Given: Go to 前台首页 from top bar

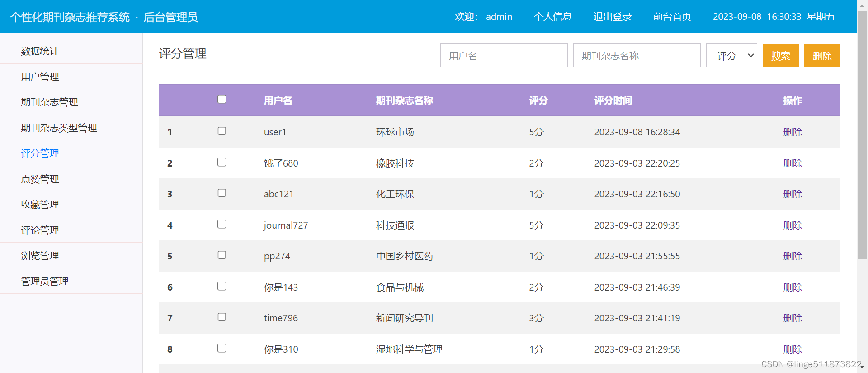Looking at the screenshot, I should pos(672,17).
